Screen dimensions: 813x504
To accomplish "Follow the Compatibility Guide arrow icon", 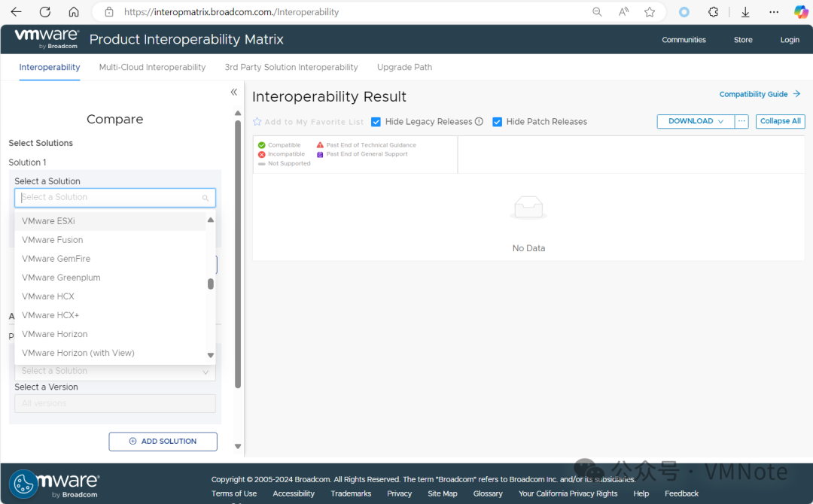I will [x=797, y=94].
